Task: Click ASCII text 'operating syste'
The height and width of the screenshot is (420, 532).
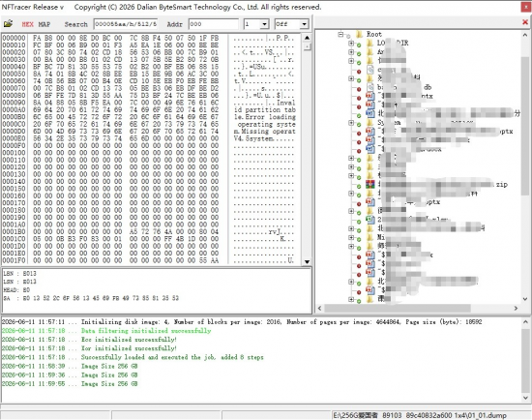Action: tap(266, 124)
